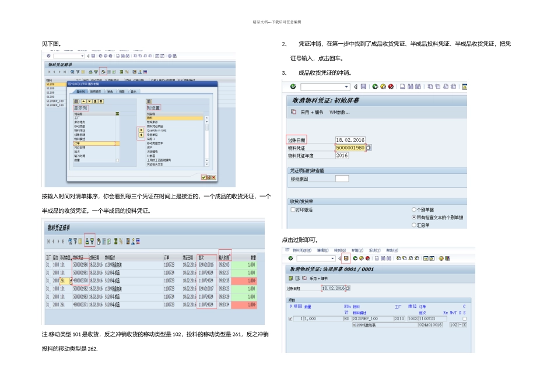Click the order field 1100723 in item row
The width and height of the screenshot is (554, 392).
click(433, 318)
